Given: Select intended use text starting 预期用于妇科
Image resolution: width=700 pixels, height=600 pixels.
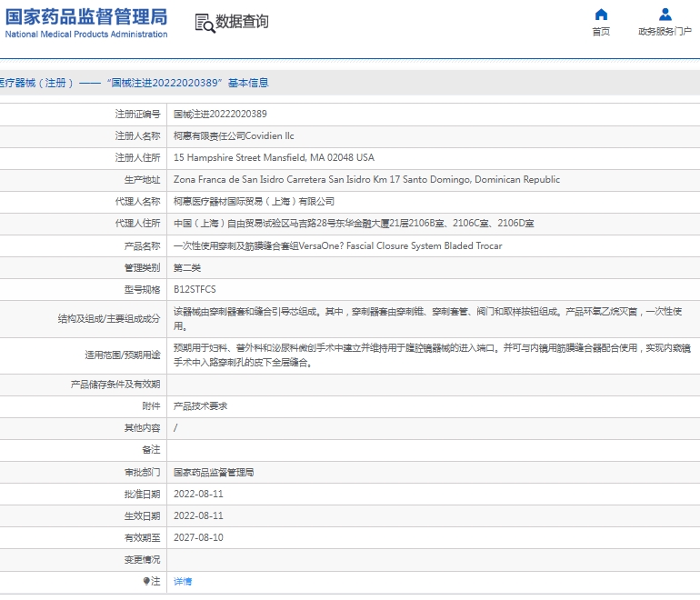Looking at the screenshot, I should pyautogui.click(x=432, y=355).
